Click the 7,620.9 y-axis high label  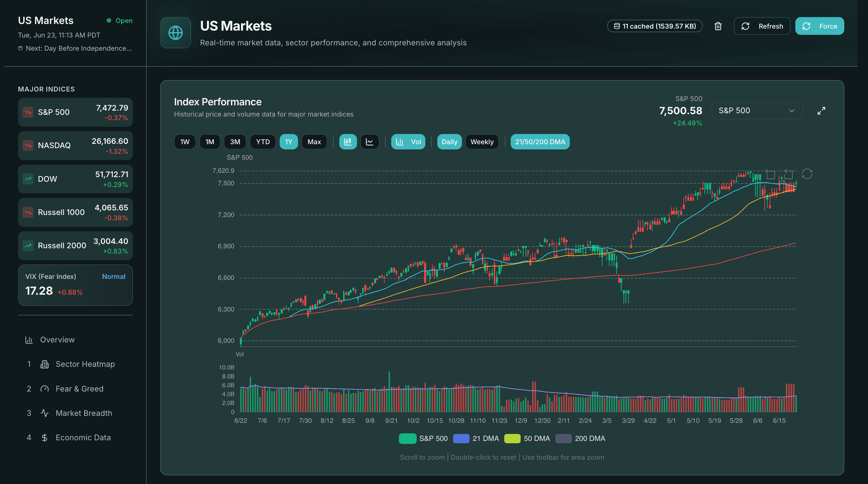tap(223, 171)
